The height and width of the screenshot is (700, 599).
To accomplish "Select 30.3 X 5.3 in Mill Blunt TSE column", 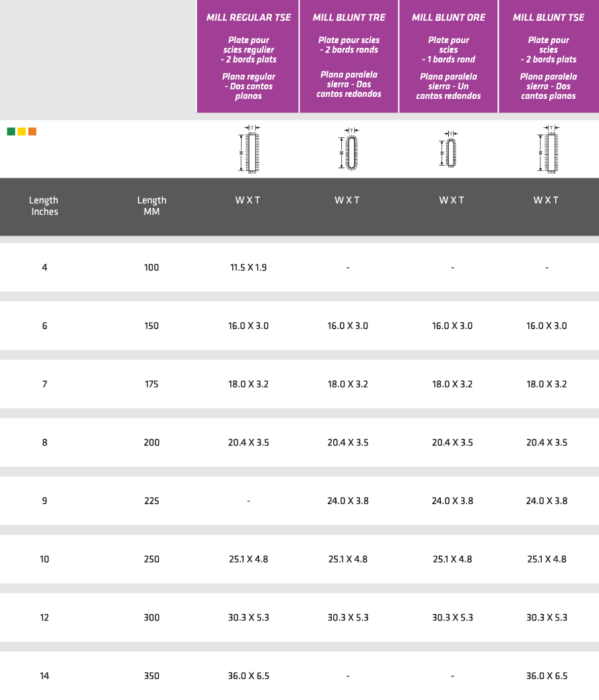I will click(x=547, y=618).
